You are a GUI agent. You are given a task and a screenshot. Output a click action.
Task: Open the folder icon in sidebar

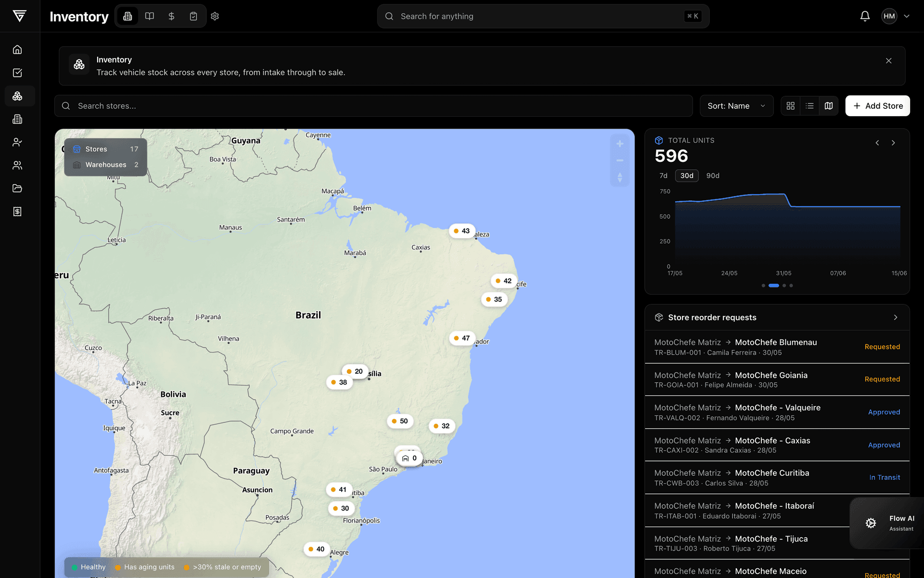(17, 188)
